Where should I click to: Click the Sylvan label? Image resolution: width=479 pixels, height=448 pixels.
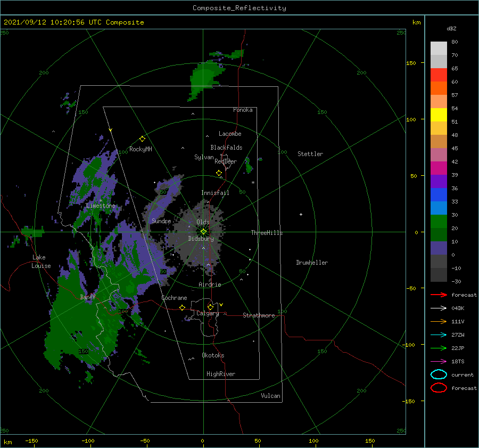(x=204, y=157)
